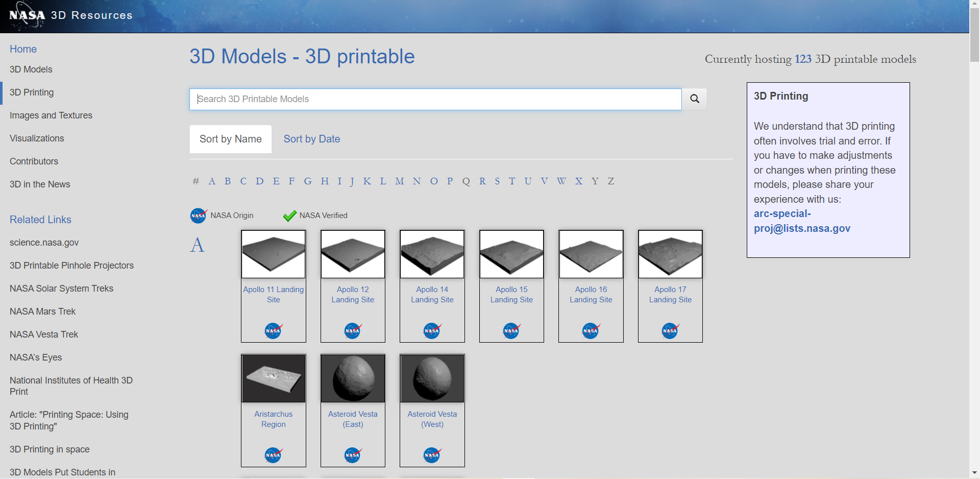Viewport: 980px width, 479px height.
Task: Click NASA badge under Apollo 11 Landing Site
Action: click(x=274, y=330)
